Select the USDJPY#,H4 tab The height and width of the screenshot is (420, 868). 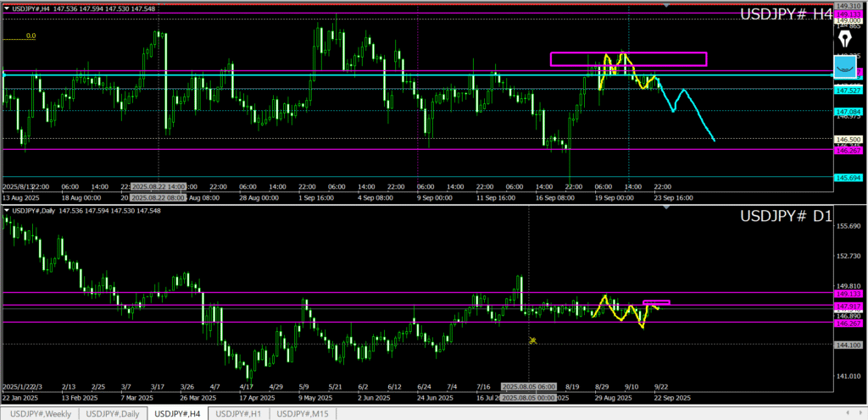tap(177, 413)
